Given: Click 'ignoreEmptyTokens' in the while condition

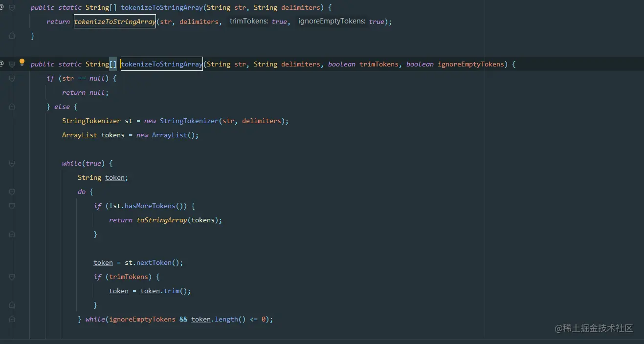Looking at the screenshot, I should pyautogui.click(x=142, y=319).
